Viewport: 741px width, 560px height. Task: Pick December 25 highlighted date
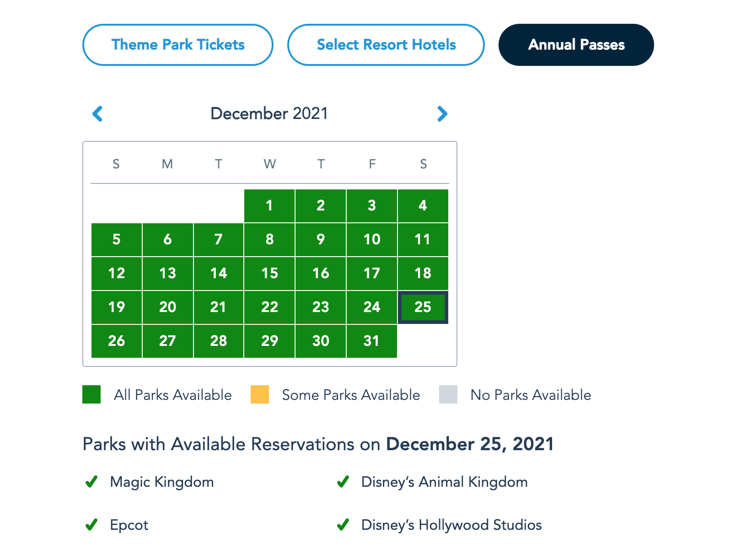click(x=423, y=307)
